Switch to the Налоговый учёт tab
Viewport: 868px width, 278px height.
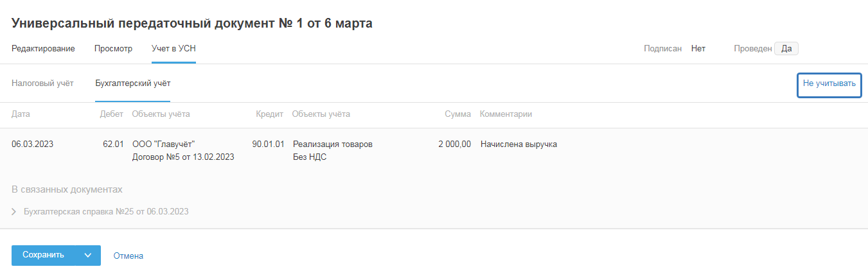[42, 83]
